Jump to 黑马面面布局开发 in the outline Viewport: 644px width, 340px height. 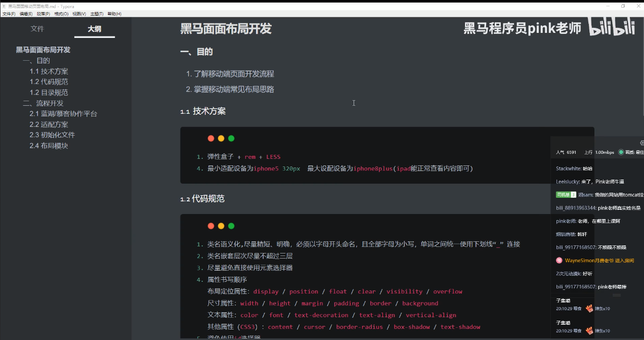43,50
